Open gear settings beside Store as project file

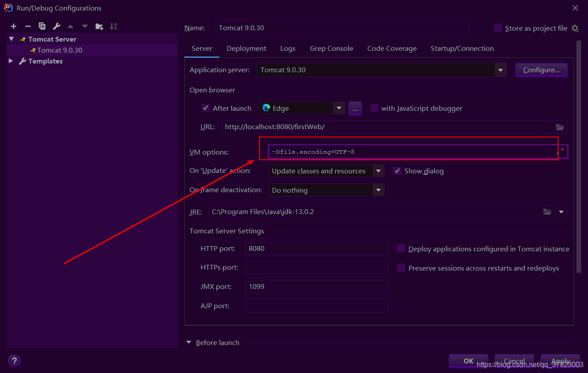coord(575,28)
